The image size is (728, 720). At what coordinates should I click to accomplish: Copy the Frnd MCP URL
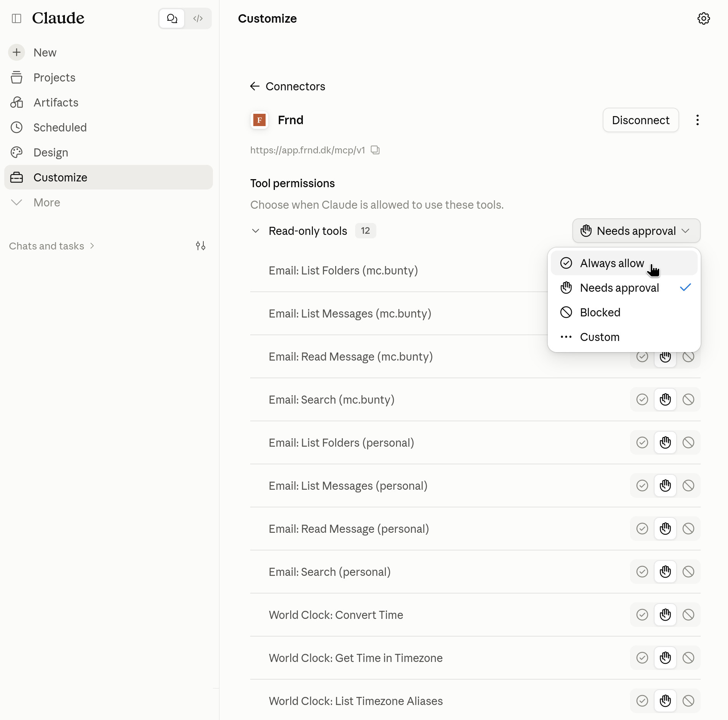[375, 150]
